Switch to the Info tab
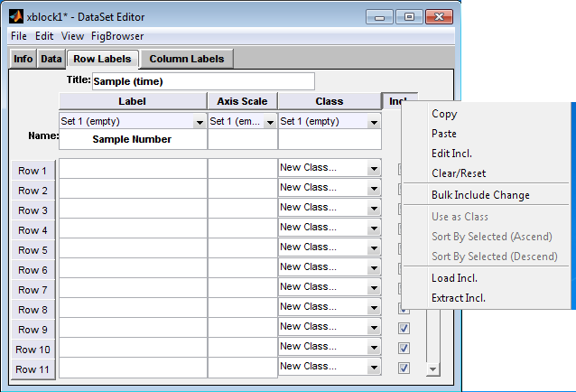 [23, 59]
